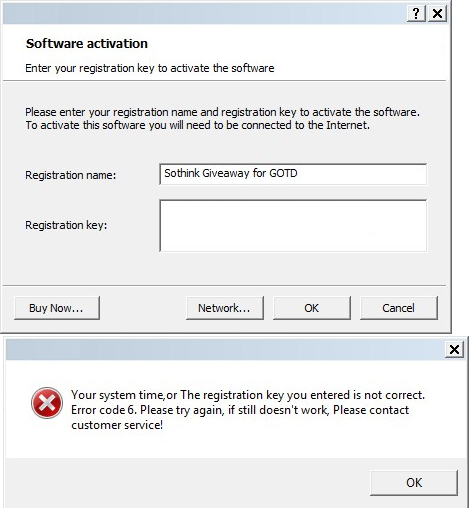469x508 pixels.
Task: Click inside the Registration key text box
Action: (293, 226)
